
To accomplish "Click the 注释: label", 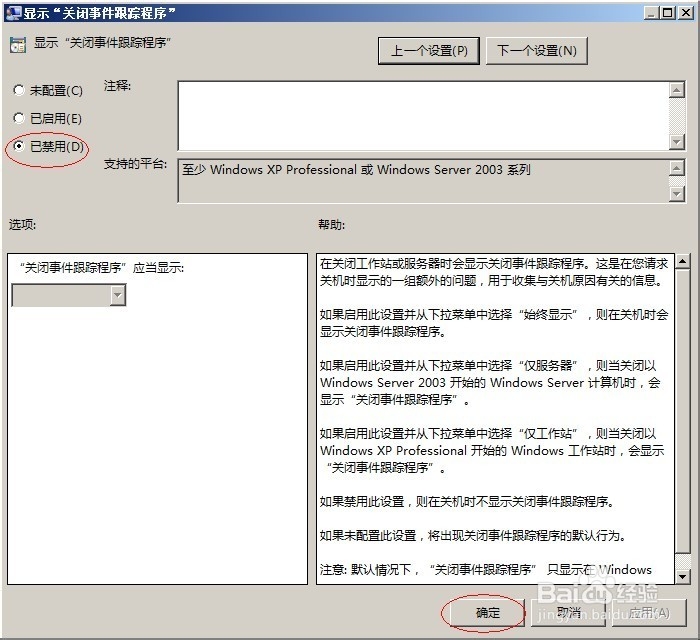I will click(x=117, y=85).
